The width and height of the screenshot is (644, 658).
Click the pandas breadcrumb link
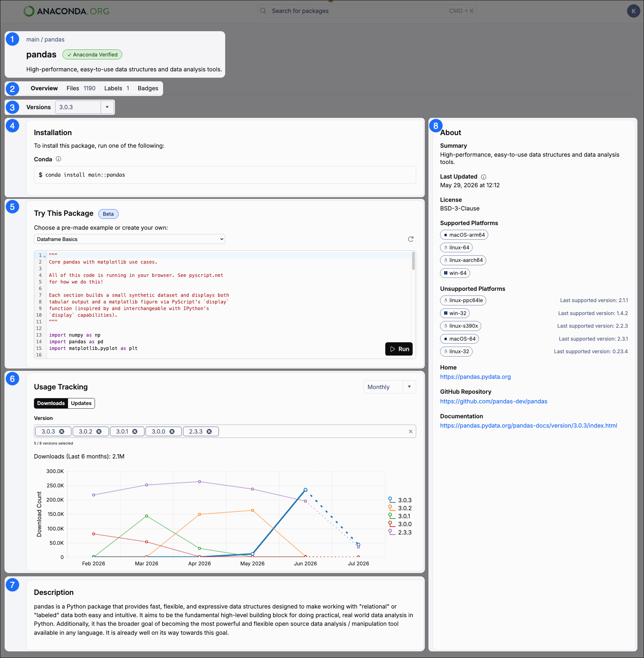(54, 40)
